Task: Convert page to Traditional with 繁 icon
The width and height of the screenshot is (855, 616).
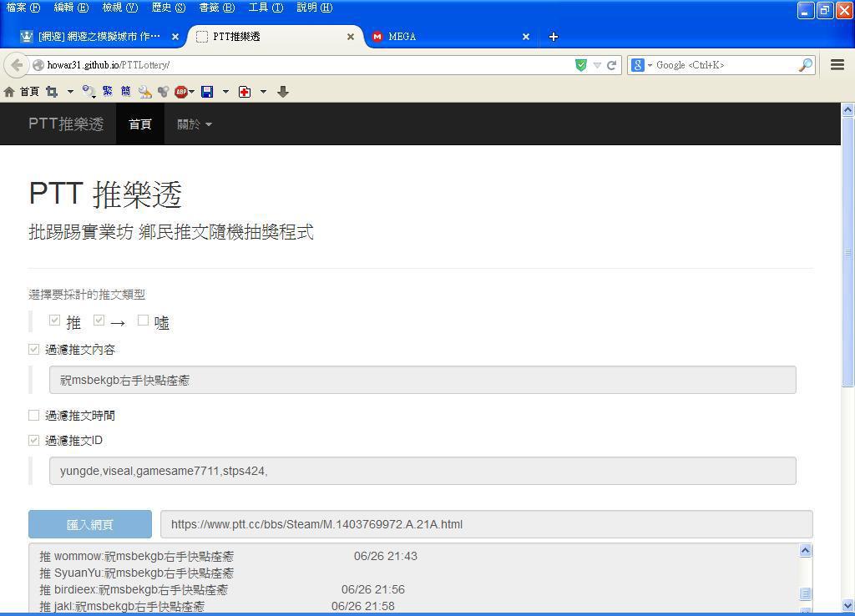Action: point(108,91)
